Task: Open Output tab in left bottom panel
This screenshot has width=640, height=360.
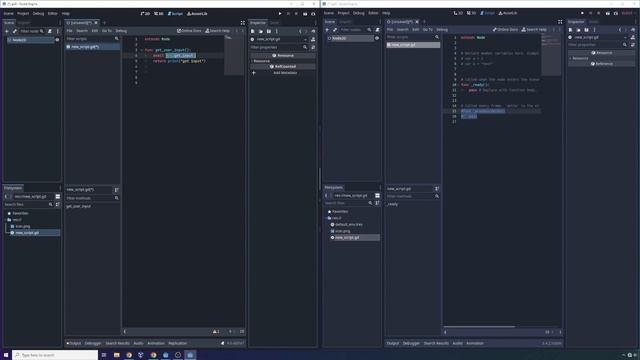Action: coord(74,343)
